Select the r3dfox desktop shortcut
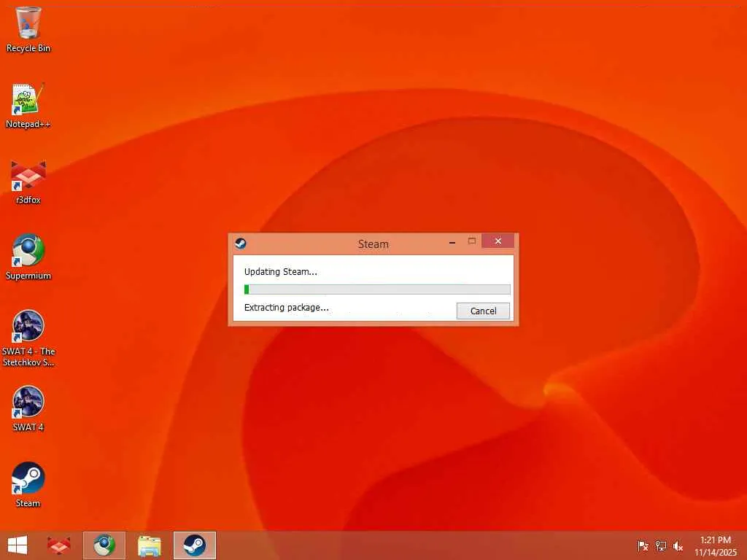The height and width of the screenshot is (560, 747). [x=28, y=182]
